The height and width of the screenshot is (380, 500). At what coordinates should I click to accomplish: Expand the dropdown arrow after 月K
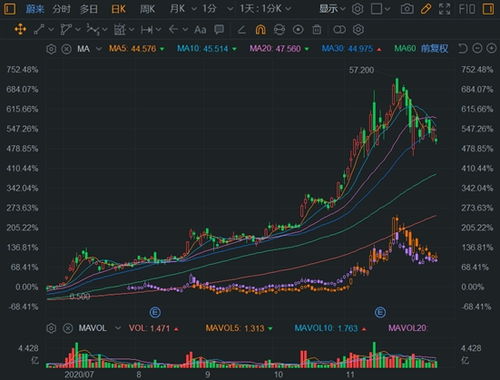[x=194, y=9]
